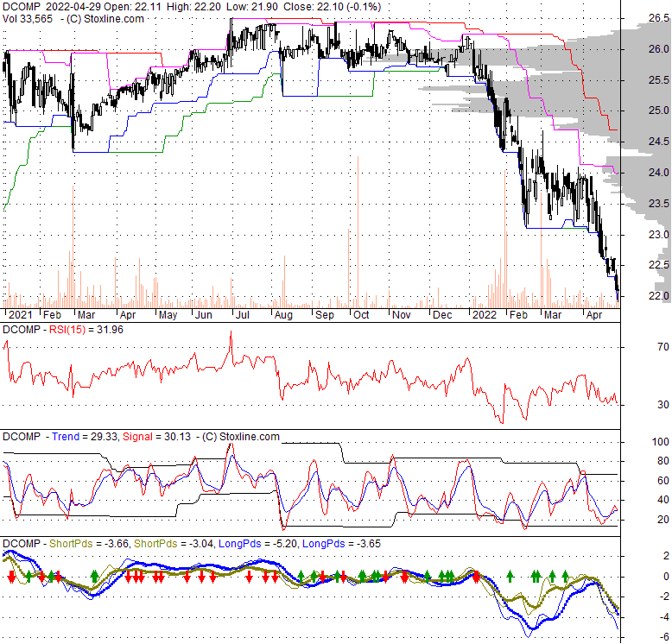Click the LongPds value '-5.20'

click(x=285, y=544)
